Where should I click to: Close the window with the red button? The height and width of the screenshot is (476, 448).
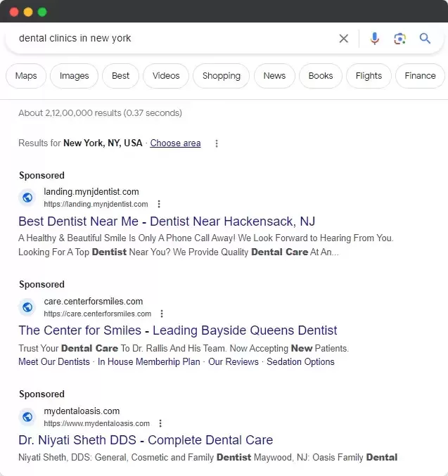click(x=14, y=12)
